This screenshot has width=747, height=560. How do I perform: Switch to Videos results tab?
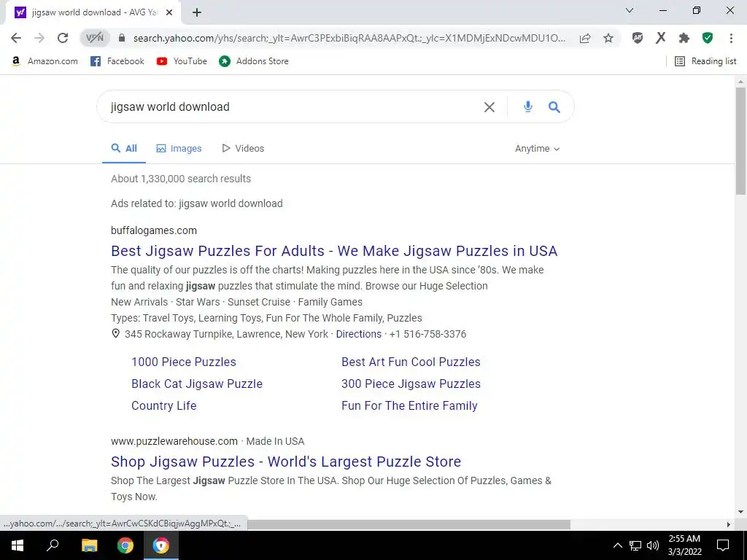pos(243,149)
